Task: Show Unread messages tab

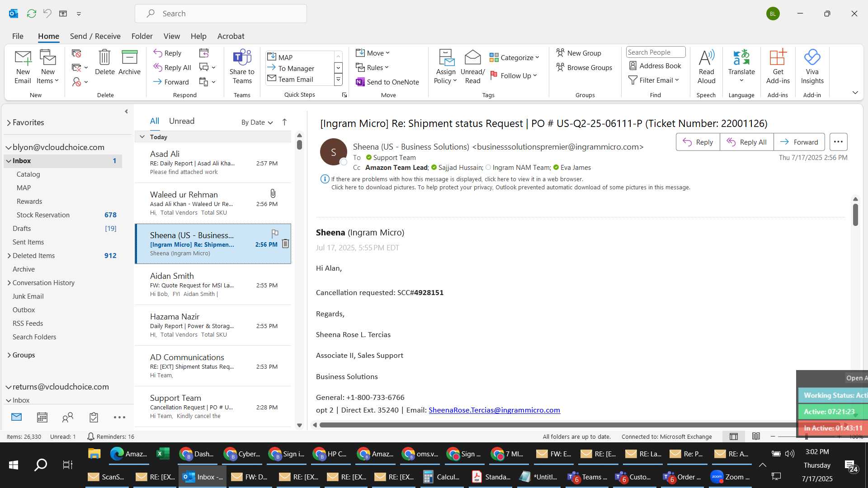Action: tap(182, 121)
